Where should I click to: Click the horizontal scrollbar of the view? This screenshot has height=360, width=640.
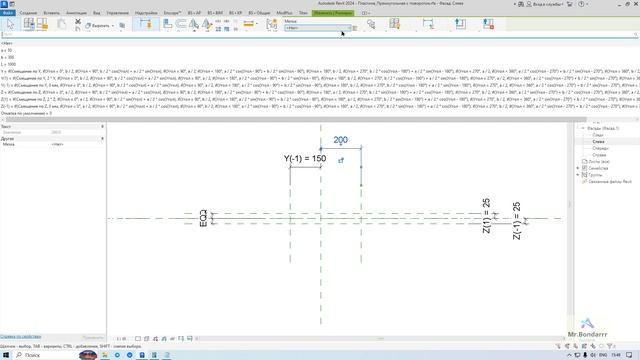tap(380, 338)
